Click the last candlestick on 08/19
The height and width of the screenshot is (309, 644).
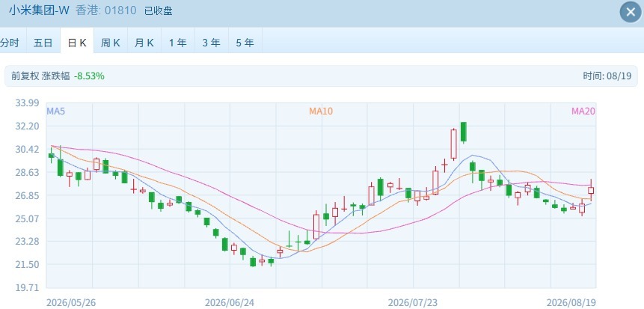pos(591,190)
